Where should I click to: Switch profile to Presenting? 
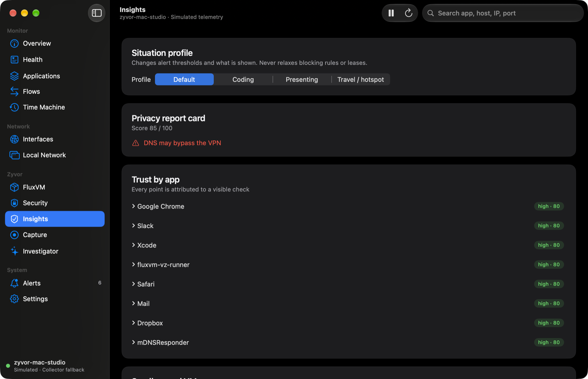click(302, 79)
